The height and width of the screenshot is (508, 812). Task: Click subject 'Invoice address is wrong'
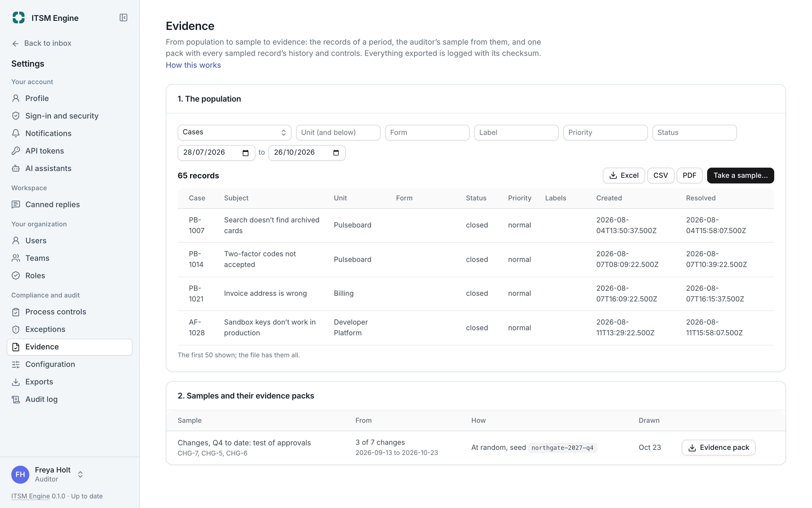point(265,293)
